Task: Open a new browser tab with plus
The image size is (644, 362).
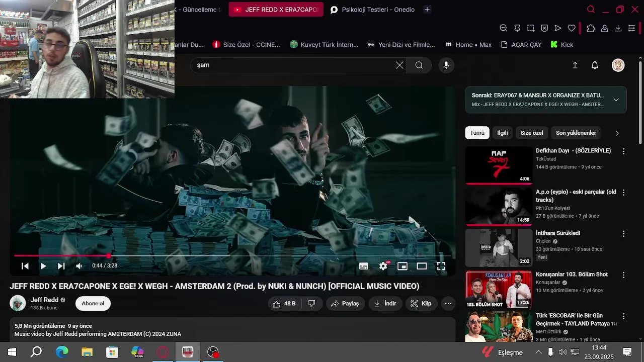Action: (x=427, y=10)
